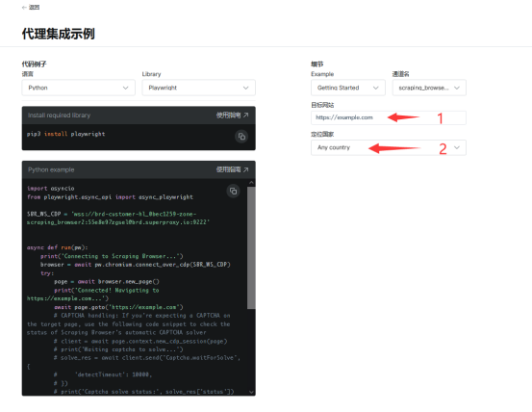Open usage guide link for Install library
Viewport: 532px width, 412px height.
point(232,116)
